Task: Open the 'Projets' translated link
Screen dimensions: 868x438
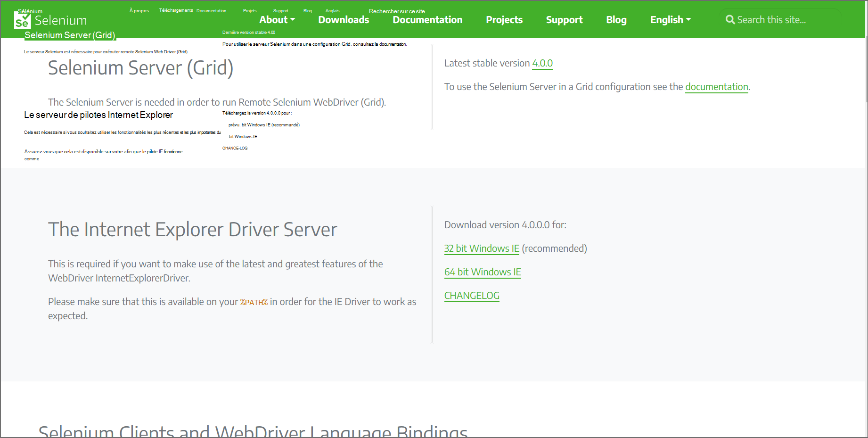Action: pos(249,10)
